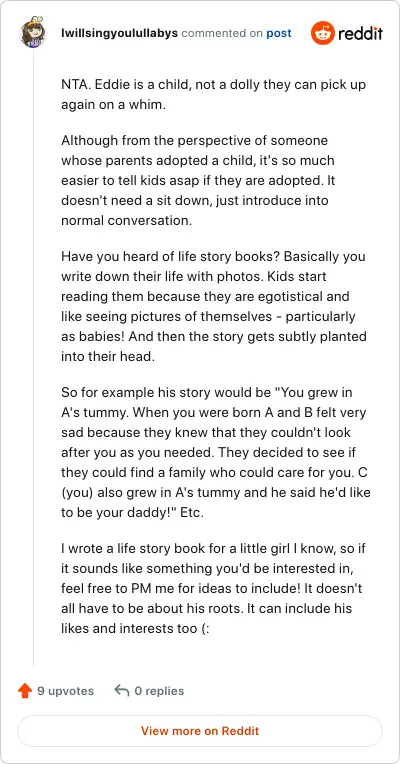400x764 pixels.
Task: Open the commenter's avatar image
Action: coord(33,32)
